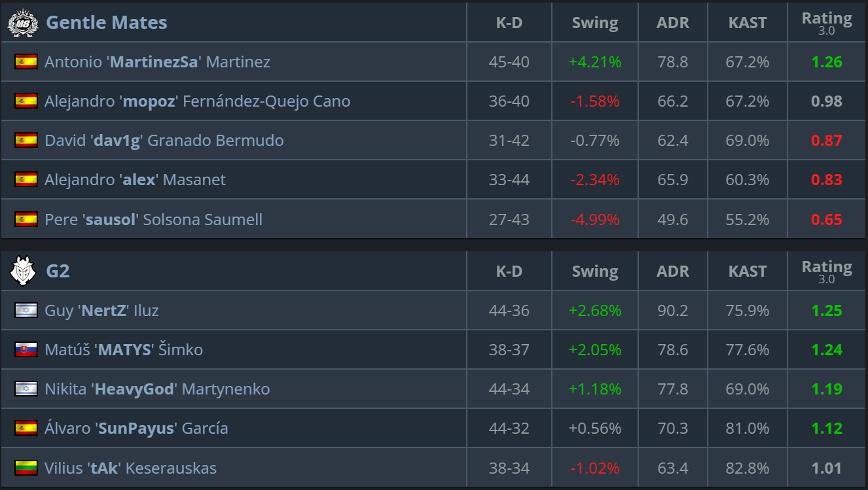Open Vilius 'tAk' Keserauskas profile
This screenshot has width=868, height=490.
point(130,468)
